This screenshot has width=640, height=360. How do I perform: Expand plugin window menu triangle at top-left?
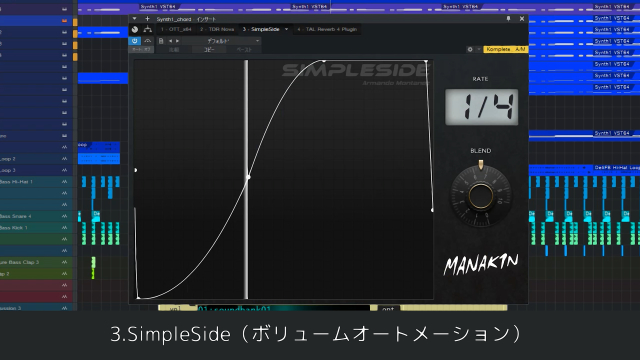pyautogui.click(x=135, y=19)
